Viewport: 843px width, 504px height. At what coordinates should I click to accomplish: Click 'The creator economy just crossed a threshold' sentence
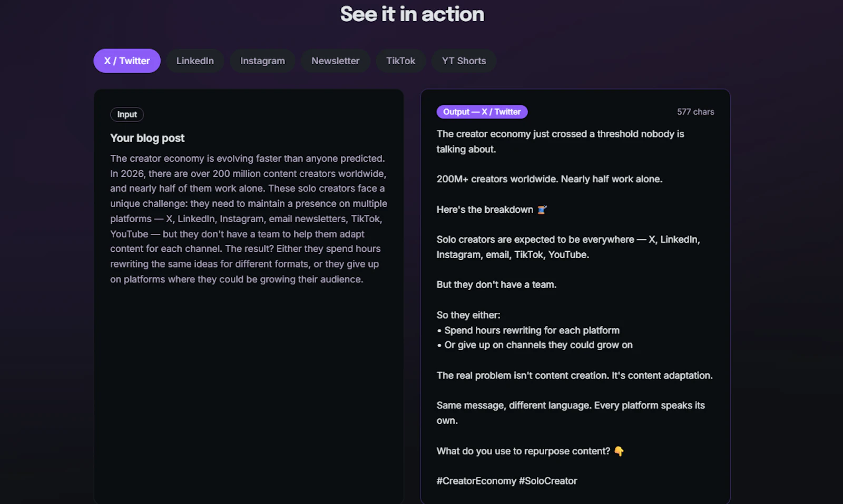pos(560,142)
